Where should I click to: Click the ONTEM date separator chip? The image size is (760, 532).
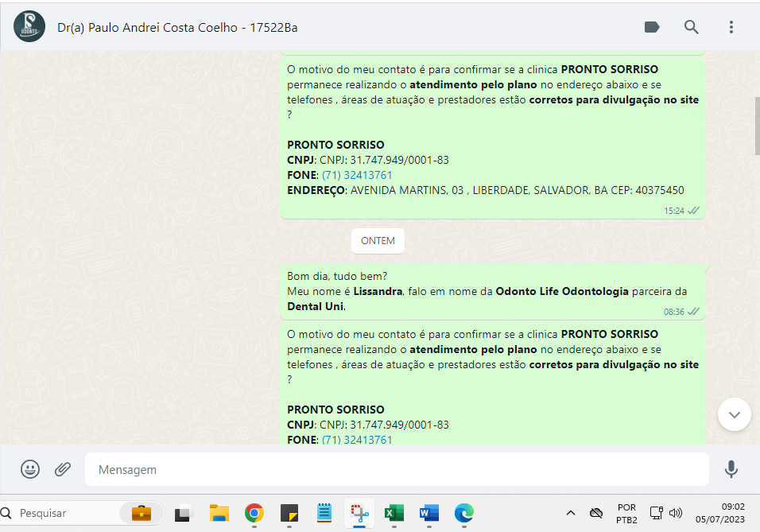point(378,241)
